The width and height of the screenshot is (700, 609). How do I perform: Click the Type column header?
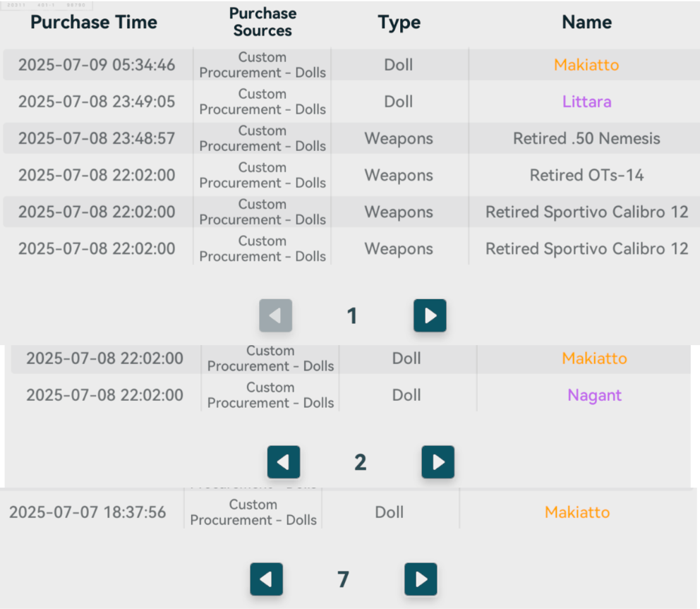point(399,23)
